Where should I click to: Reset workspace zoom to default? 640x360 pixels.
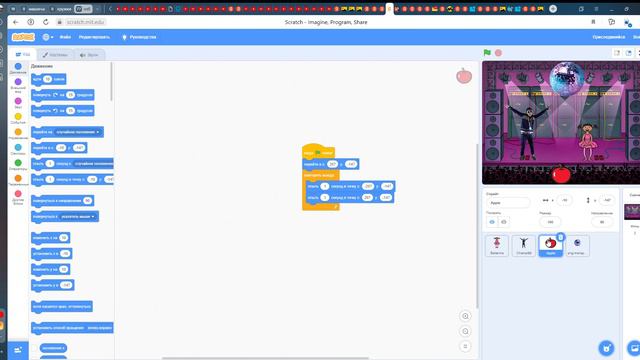465,347
